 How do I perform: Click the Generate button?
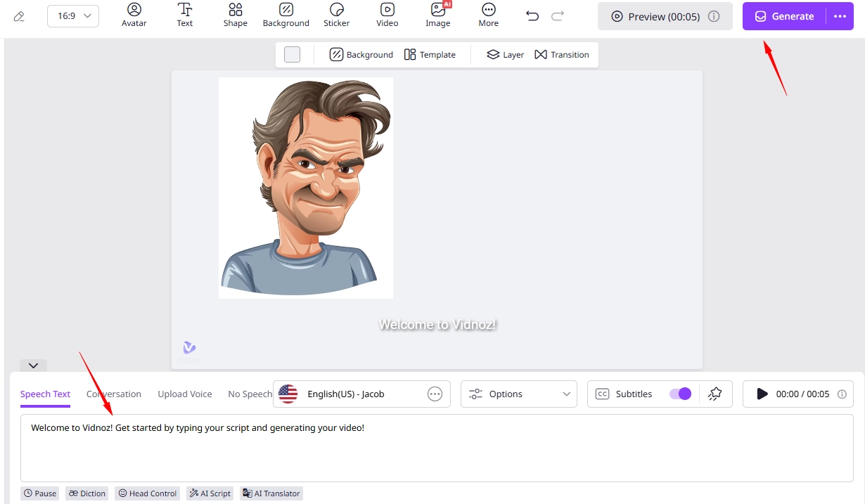pos(785,16)
